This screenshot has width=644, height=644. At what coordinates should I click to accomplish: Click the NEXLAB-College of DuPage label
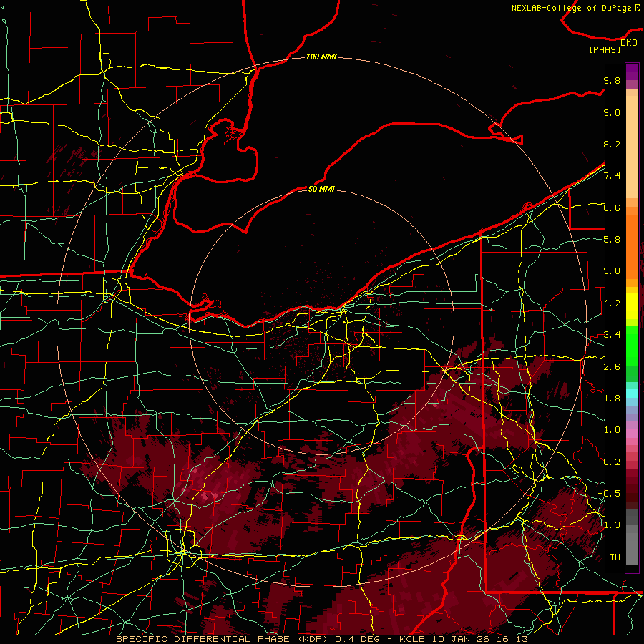click(x=571, y=8)
